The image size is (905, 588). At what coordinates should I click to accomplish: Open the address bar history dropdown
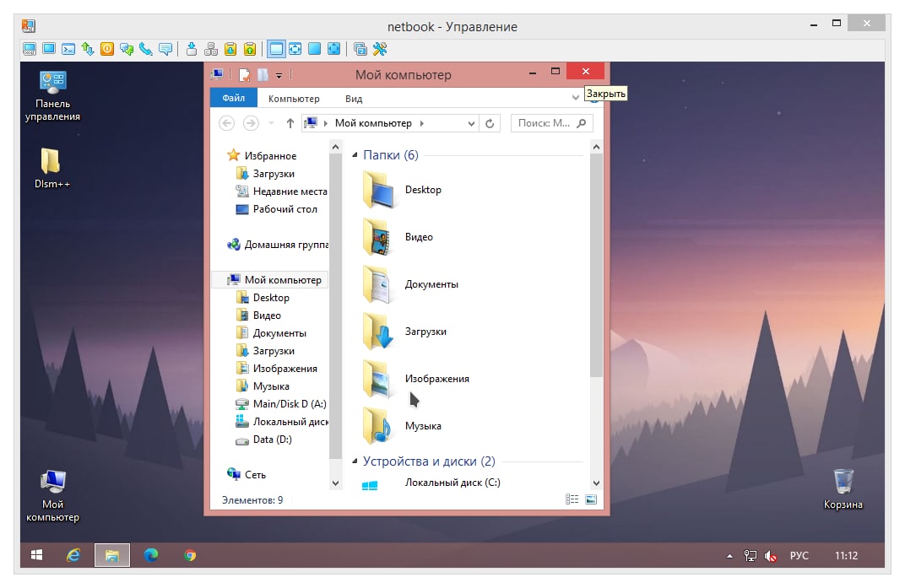pos(471,123)
